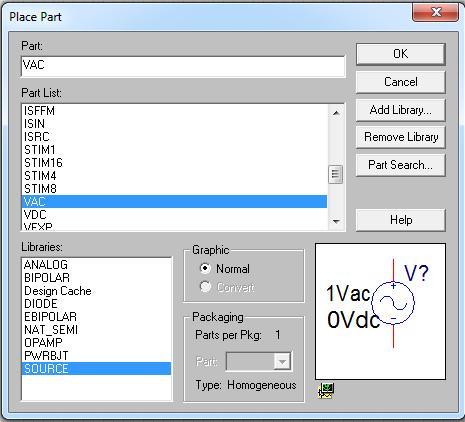The width and height of the screenshot is (465, 422).
Task: Click the Part List scrollbar thumb
Action: click(x=335, y=174)
